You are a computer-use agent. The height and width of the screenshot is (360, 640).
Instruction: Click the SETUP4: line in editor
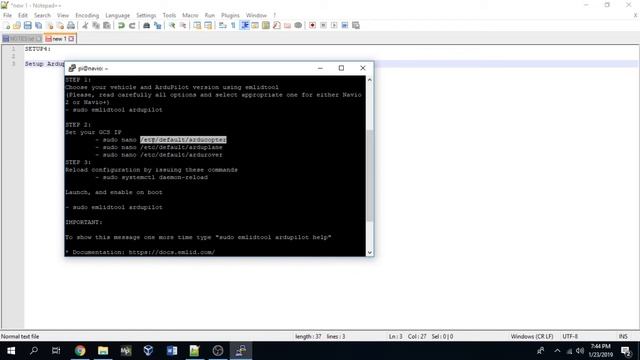38,49
